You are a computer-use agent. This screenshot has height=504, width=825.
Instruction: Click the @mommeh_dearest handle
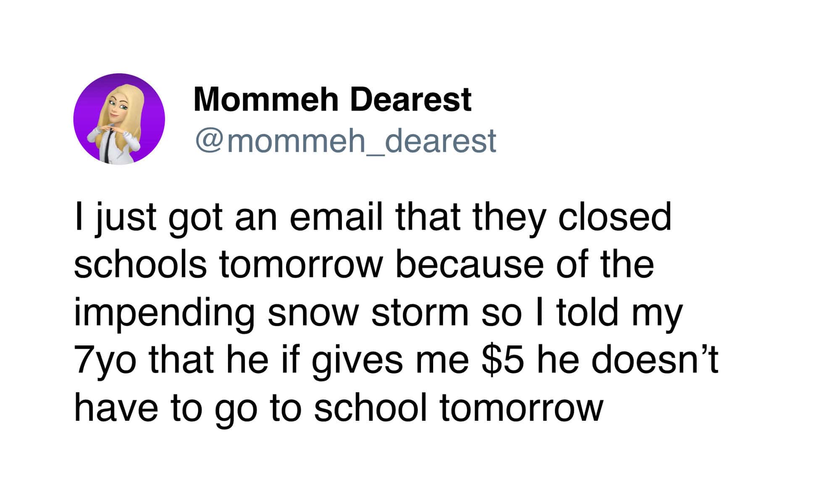(x=345, y=141)
